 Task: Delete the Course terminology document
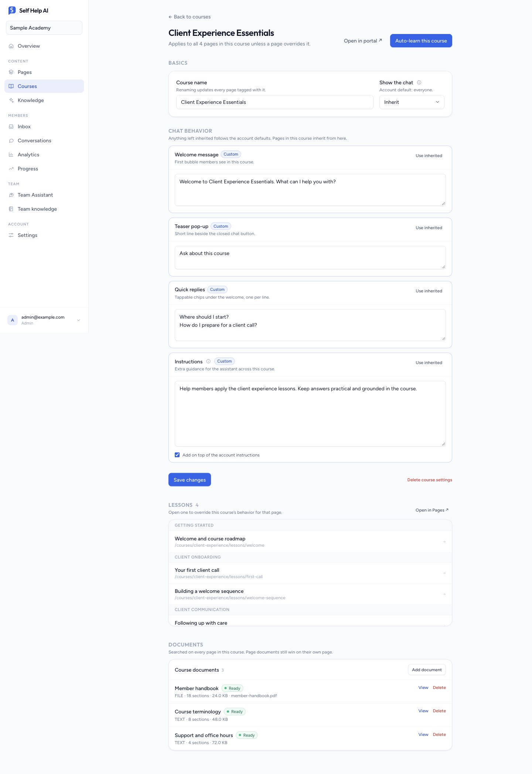tap(439, 711)
